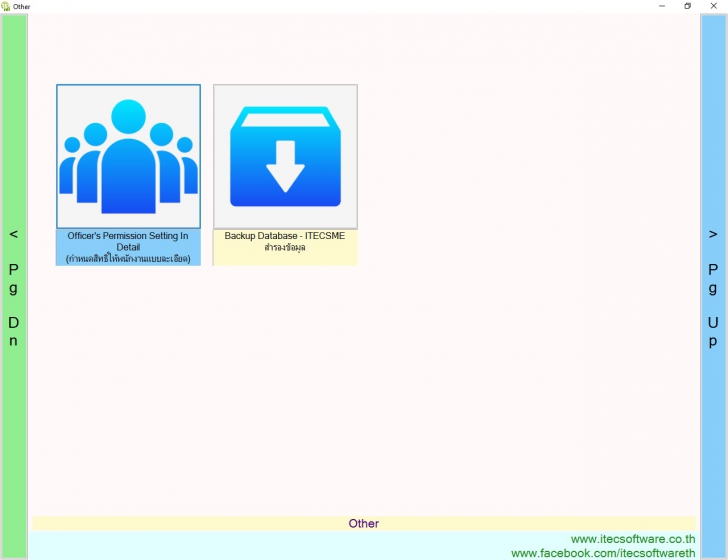728x560 pixels.
Task: Click the Backup Database - ITECSME label
Action: (x=285, y=247)
